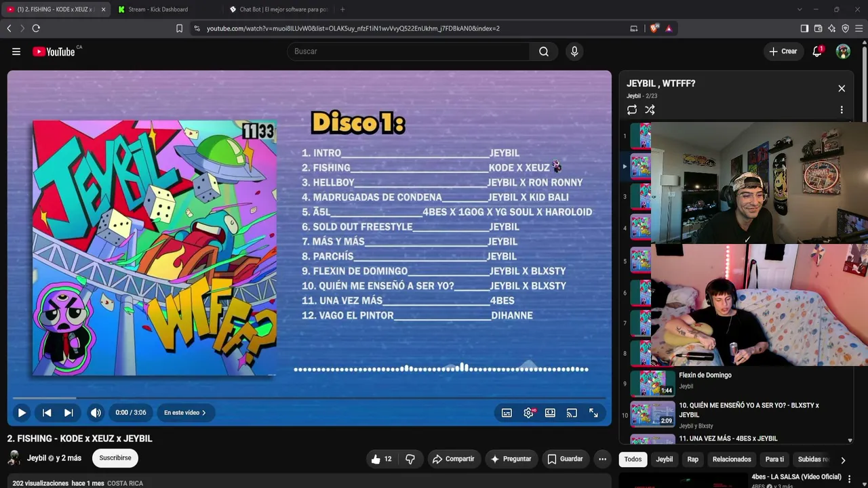Like the FISHING video

[382, 459]
